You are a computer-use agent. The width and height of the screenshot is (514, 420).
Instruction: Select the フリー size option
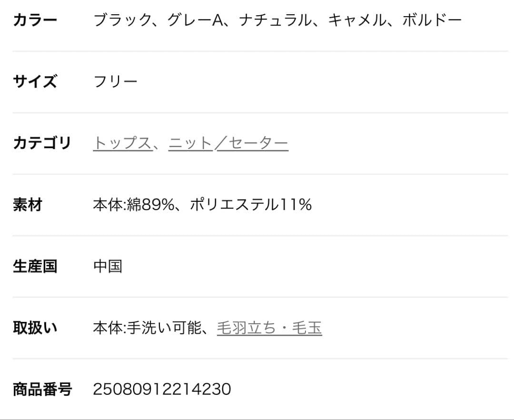pos(116,81)
